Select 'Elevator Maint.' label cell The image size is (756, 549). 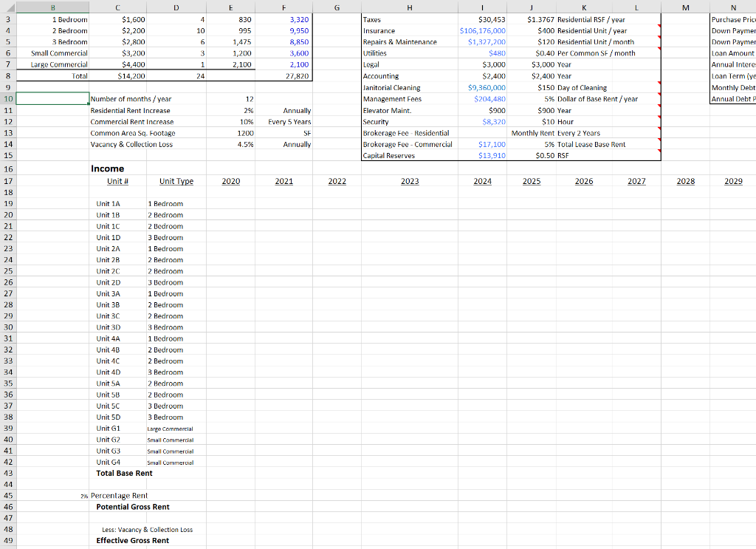click(410, 111)
